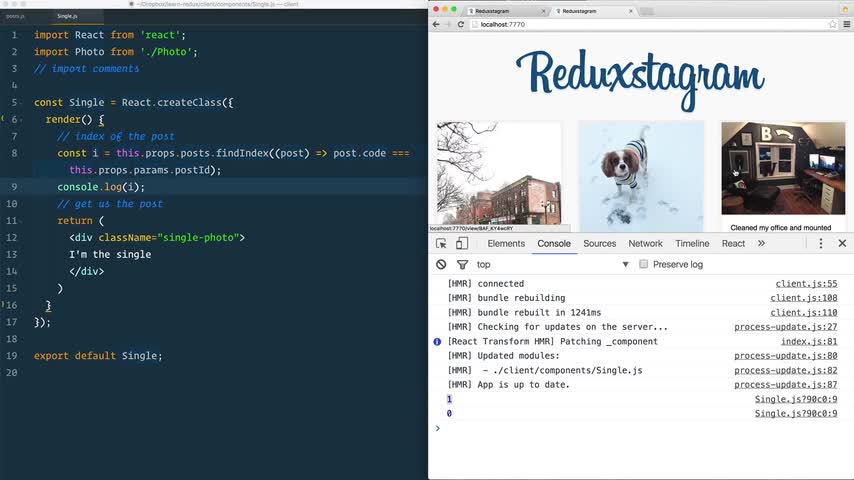854x480 pixels.
Task: Open the process-update.js:27 source link
Action: [785, 327]
